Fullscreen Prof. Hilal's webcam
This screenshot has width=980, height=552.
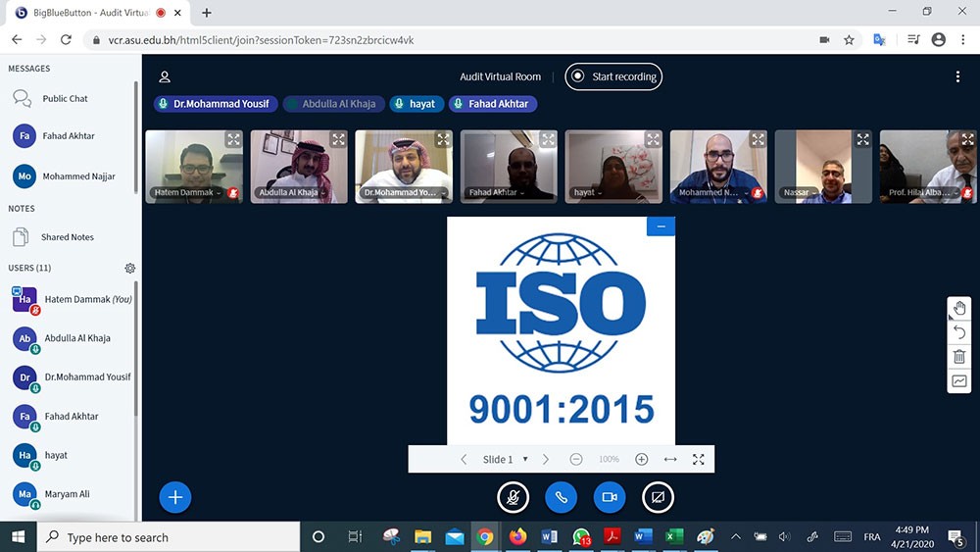pos(967,139)
